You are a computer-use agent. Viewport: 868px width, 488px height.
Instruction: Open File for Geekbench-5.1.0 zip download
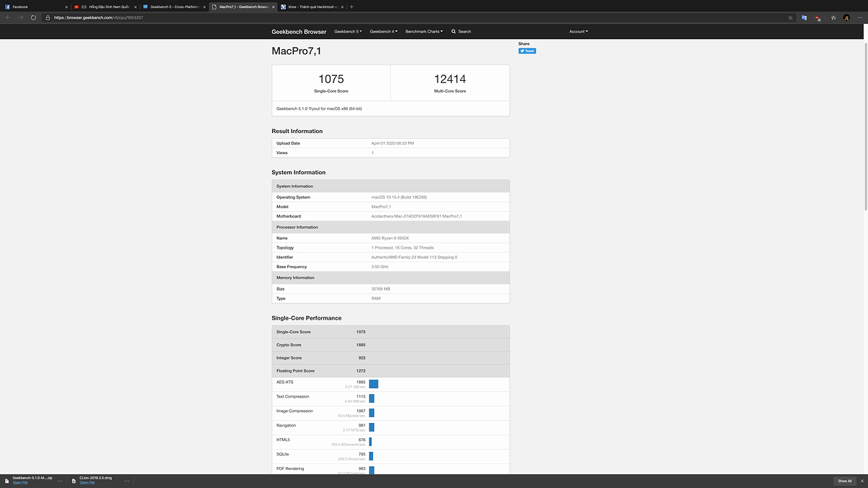click(x=20, y=482)
